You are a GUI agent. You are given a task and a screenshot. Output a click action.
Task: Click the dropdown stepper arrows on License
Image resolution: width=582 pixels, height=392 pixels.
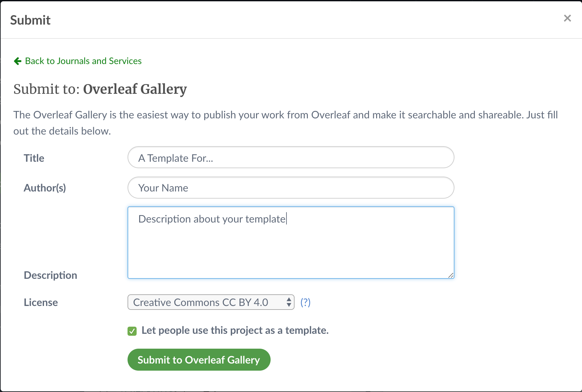pos(288,302)
